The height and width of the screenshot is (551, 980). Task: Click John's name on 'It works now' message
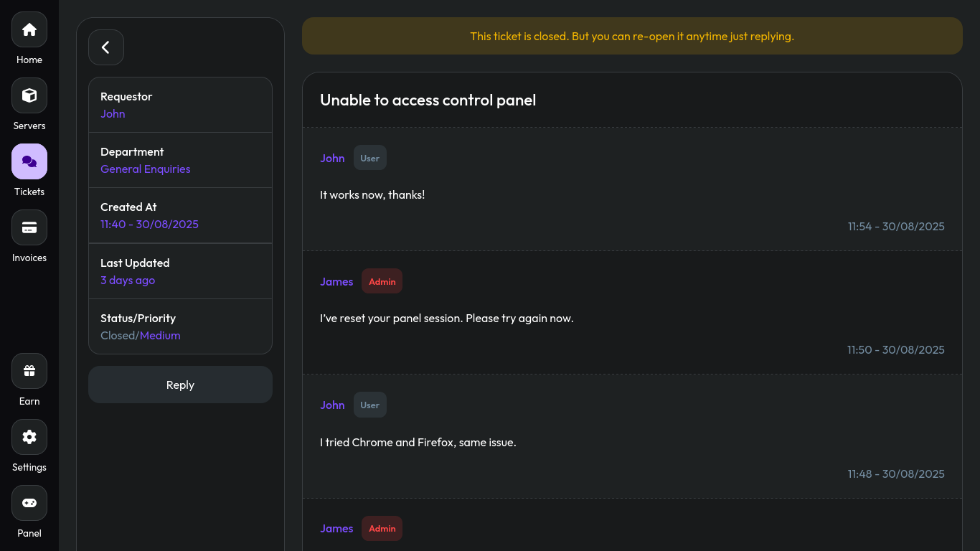click(332, 159)
